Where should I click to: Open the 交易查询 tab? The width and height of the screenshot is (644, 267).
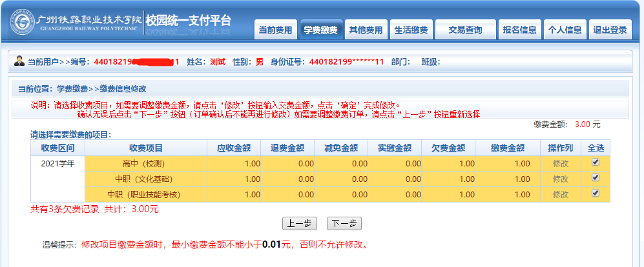465,30
